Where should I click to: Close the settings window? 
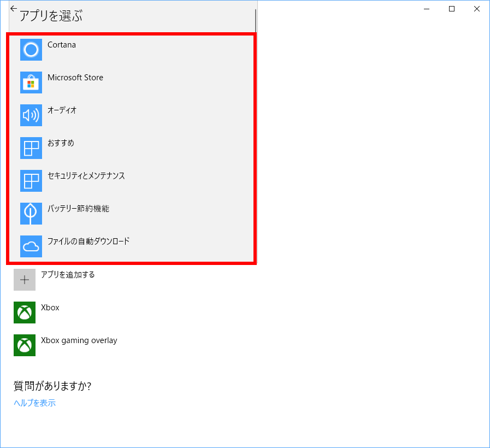pos(476,9)
